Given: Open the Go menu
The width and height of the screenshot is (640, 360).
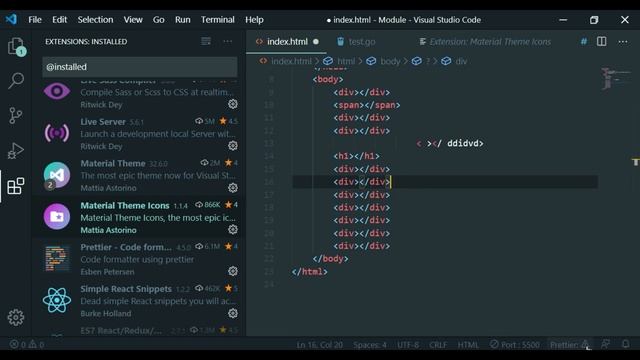Looking at the screenshot, I should [x=158, y=20].
